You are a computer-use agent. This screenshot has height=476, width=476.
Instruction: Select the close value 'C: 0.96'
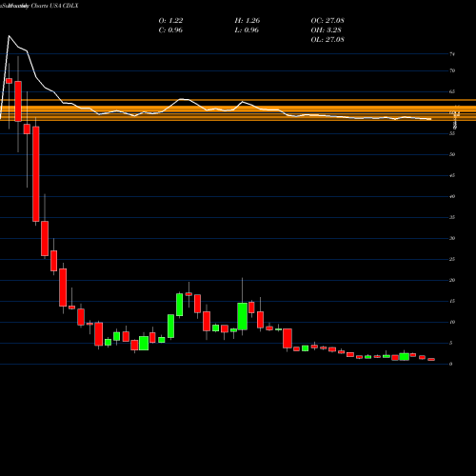170,30
